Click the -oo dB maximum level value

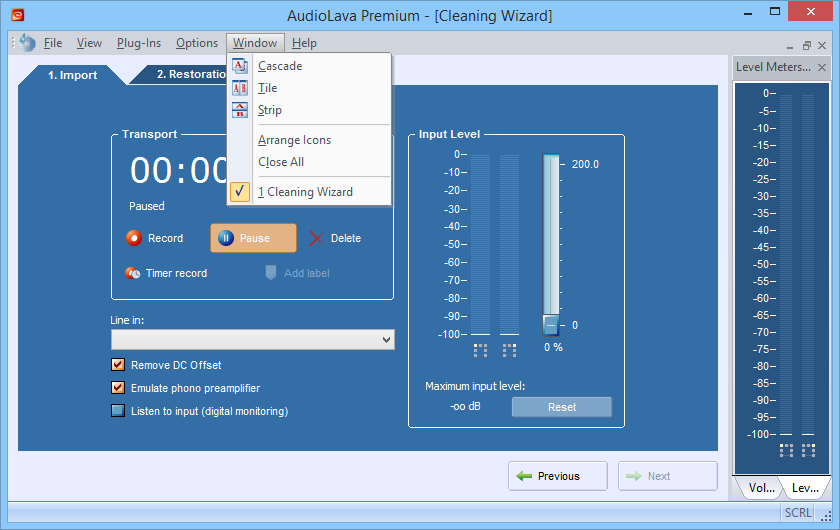pyautogui.click(x=465, y=406)
